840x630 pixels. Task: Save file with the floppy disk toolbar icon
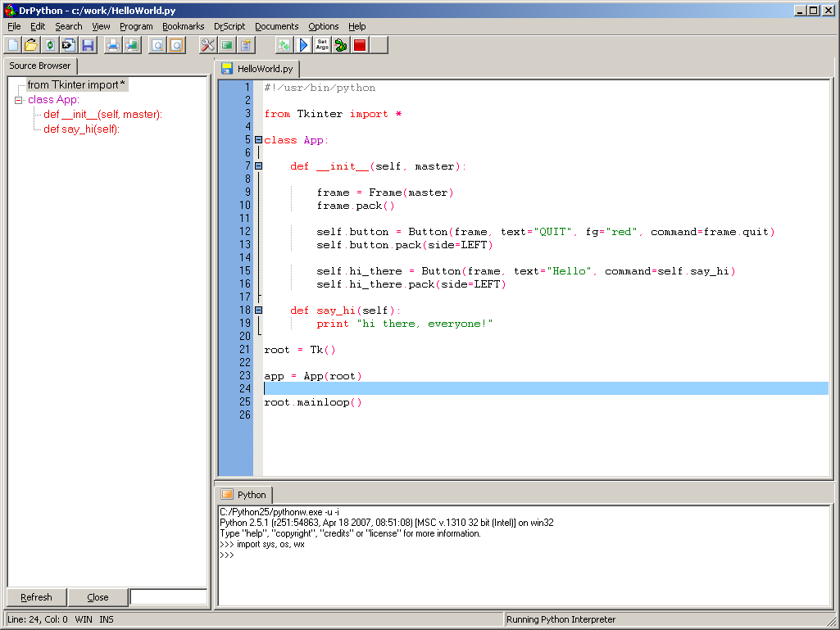[x=88, y=45]
